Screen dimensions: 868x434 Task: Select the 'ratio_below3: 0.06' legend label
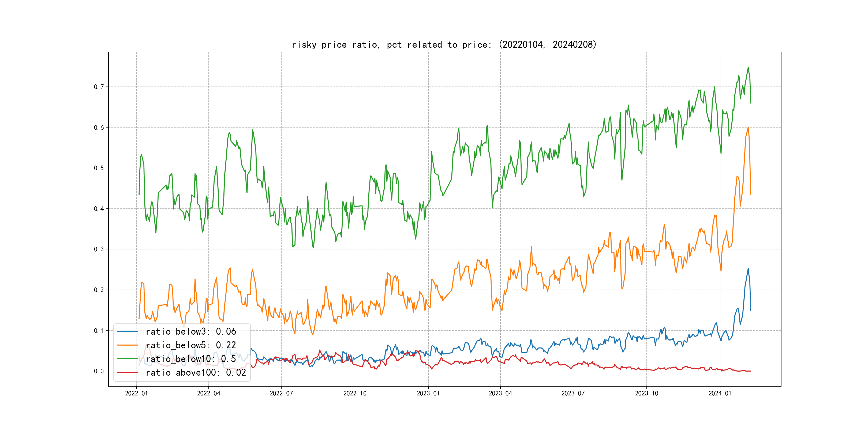pyautogui.click(x=191, y=332)
